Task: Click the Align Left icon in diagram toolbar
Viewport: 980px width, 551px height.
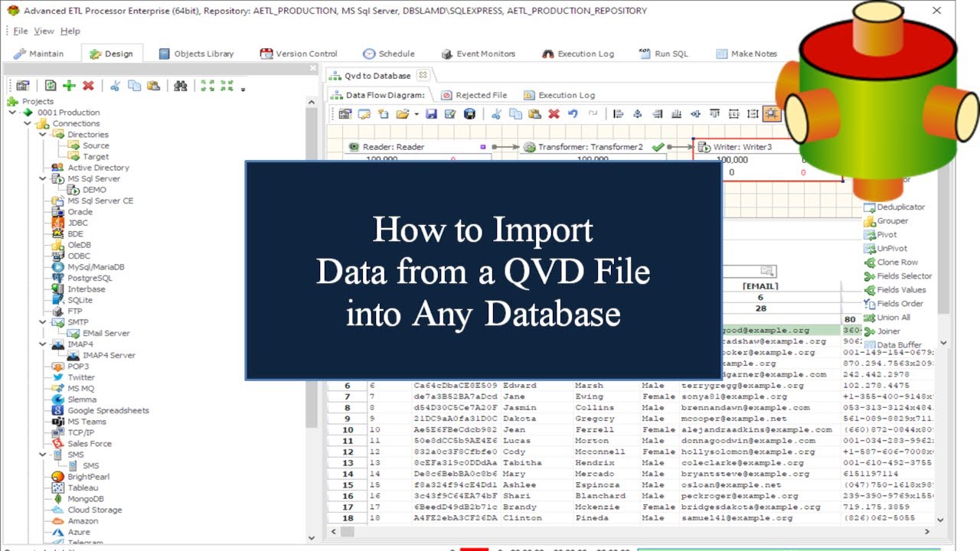Action: [618, 114]
